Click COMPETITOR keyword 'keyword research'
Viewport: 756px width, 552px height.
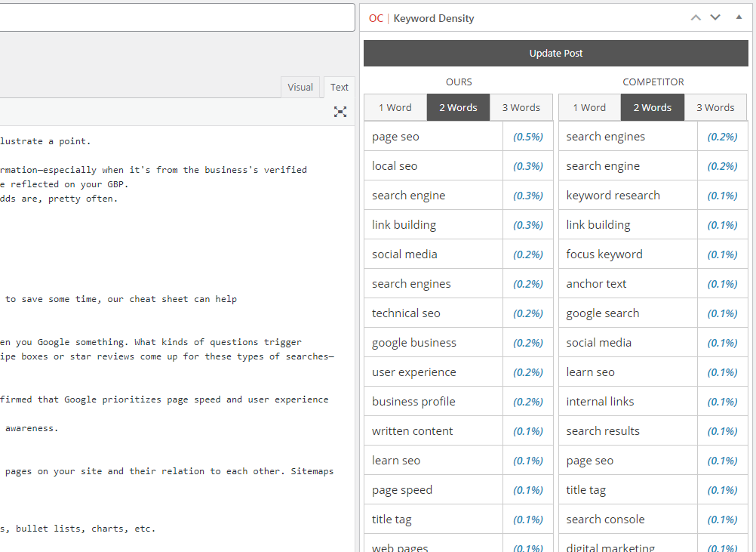click(x=613, y=196)
